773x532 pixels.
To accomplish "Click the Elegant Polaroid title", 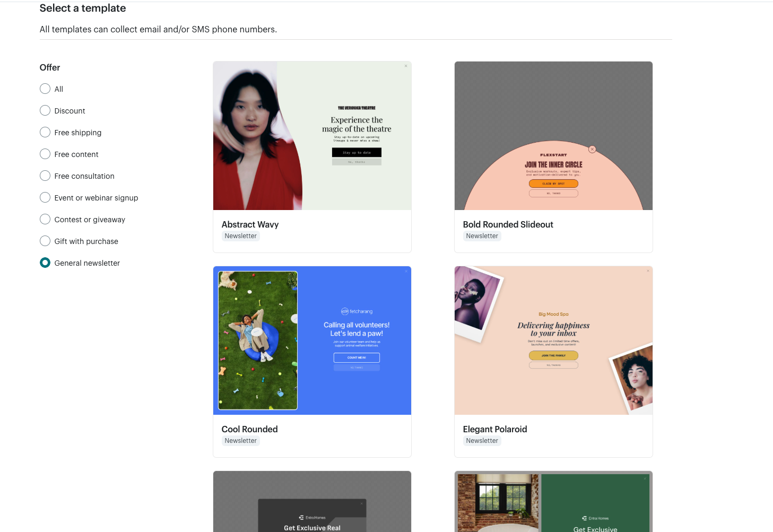I will point(495,429).
